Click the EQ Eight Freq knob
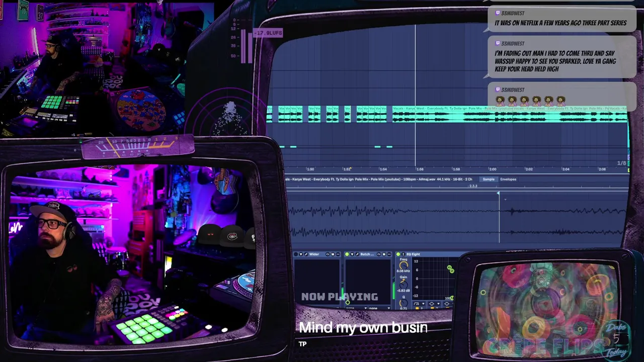The height and width of the screenshot is (362, 644). [404, 265]
